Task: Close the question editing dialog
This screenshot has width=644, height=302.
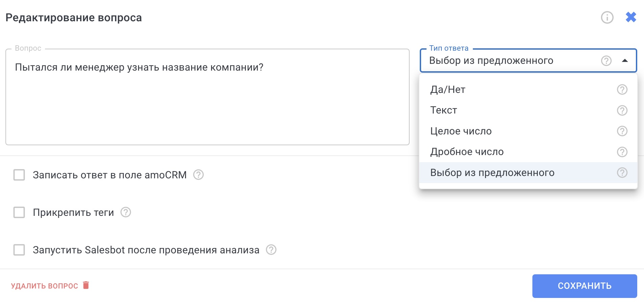Action: coord(631,17)
